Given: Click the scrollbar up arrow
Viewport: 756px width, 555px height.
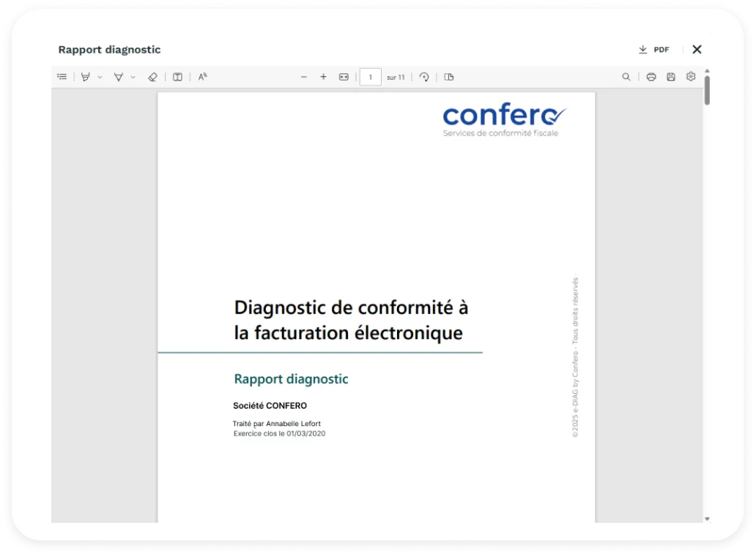Looking at the screenshot, I should pos(708,71).
